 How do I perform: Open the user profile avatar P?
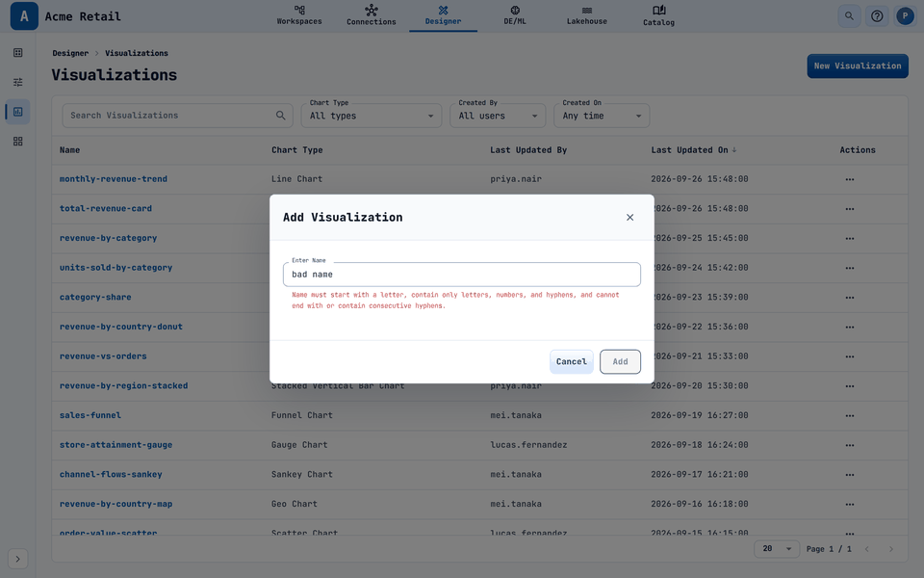[905, 16]
